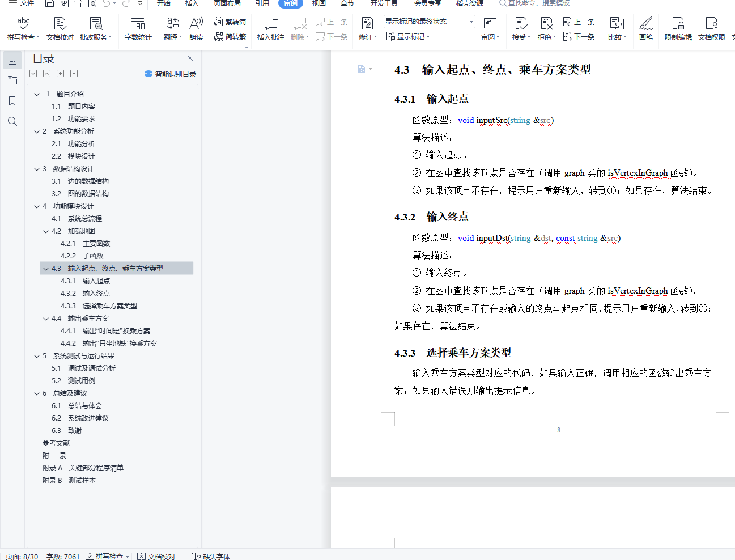Image resolution: width=735 pixels, height=560 pixels.
Task: Toggle 文档校对 in the status bar
Action: click(156, 557)
